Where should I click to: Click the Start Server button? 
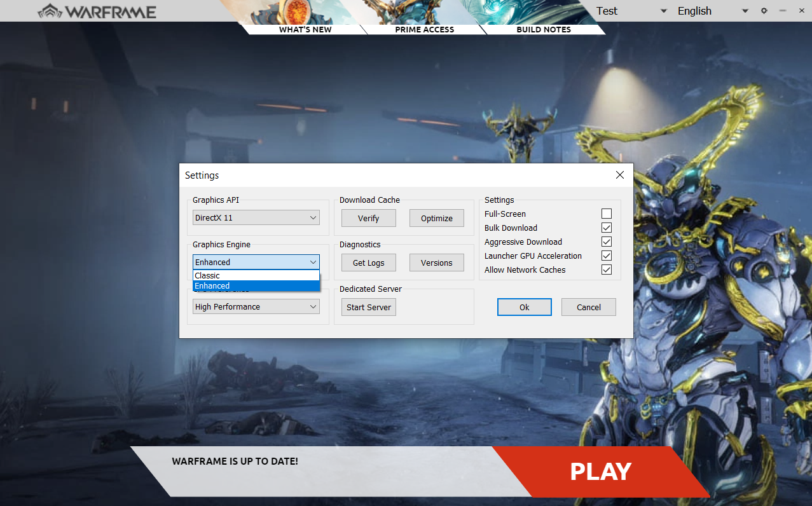tap(369, 307)
